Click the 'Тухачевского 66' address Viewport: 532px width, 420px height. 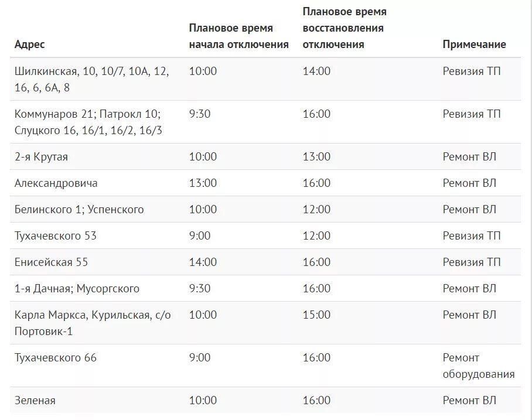click(x=55, y=357)
